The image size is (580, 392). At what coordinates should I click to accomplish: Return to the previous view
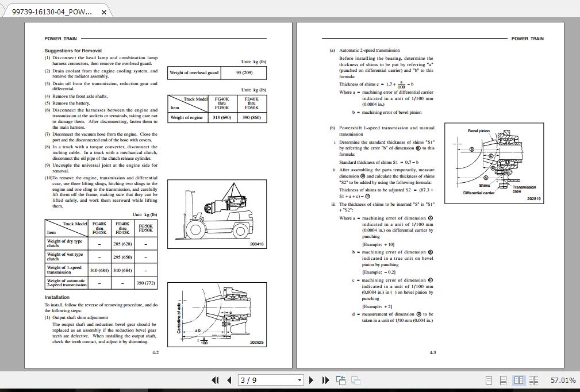click(x=340, y=380)
